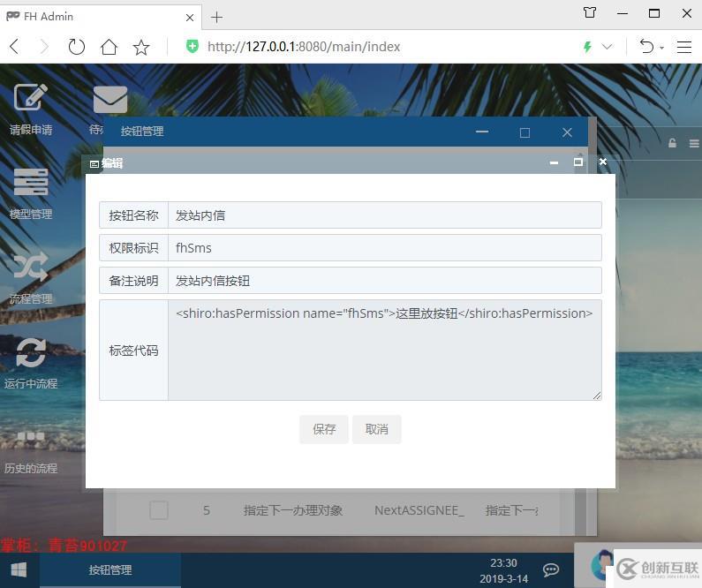Viewport: 702px width, 588px height.
Task: Click the 保存 button
Action: (x=324, y=429)
